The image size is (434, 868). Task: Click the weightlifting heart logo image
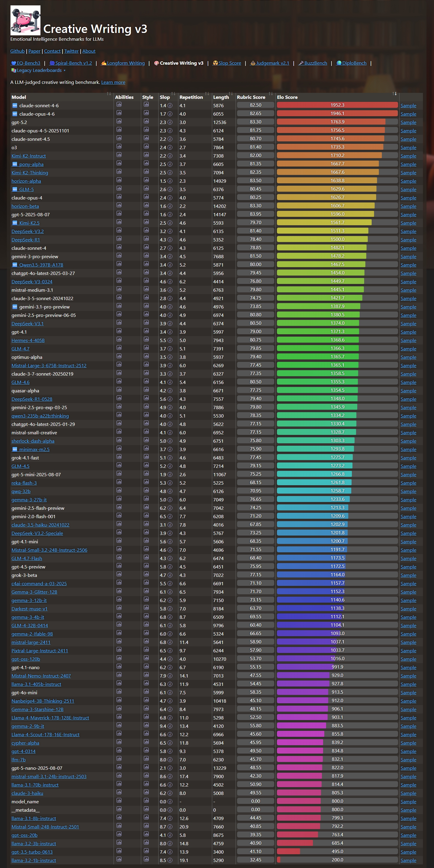(25, 20)
